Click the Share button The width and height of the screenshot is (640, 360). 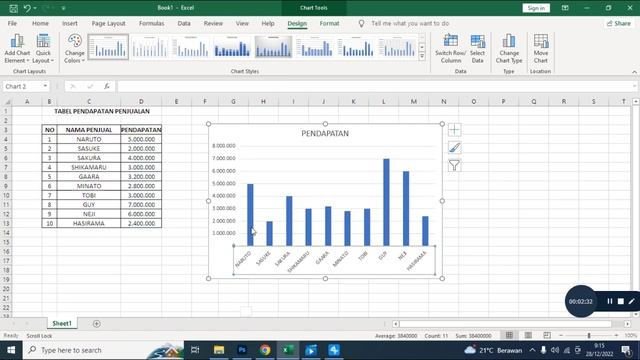click(x=619, y=24)
